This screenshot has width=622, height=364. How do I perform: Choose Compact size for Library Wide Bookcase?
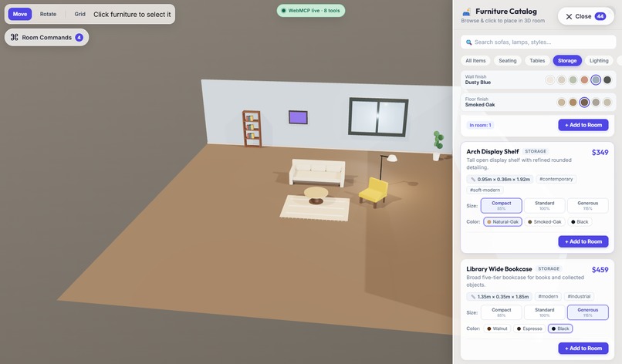coord(502,312)
